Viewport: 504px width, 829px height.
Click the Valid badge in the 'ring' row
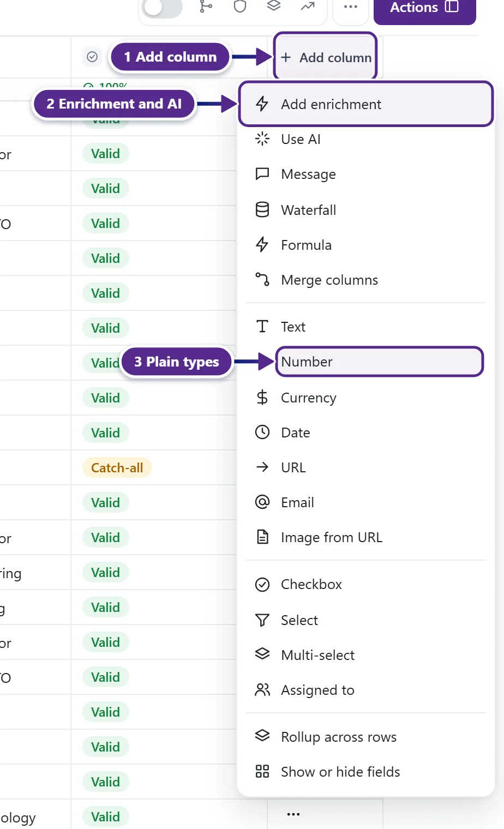point(105,572)
